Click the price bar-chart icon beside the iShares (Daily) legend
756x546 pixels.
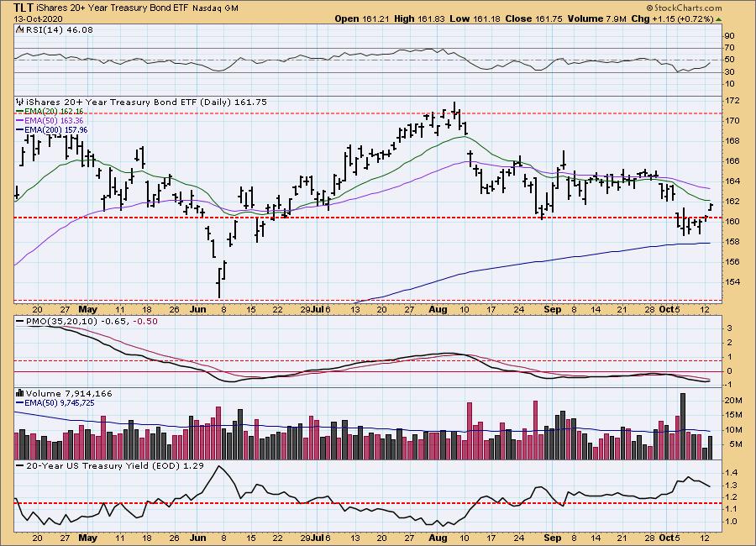20,102
